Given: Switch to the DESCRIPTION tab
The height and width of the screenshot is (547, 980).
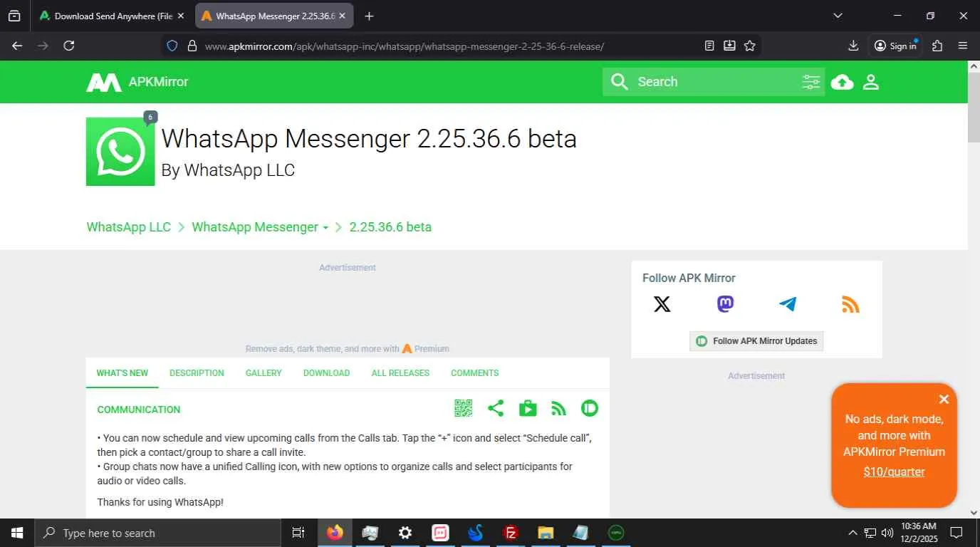Looking at the screenshot, I should pyautogui.click(x=197, y=373).
